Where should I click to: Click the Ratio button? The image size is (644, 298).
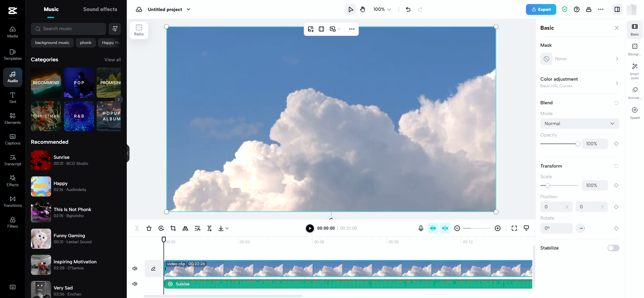(139, 30)
